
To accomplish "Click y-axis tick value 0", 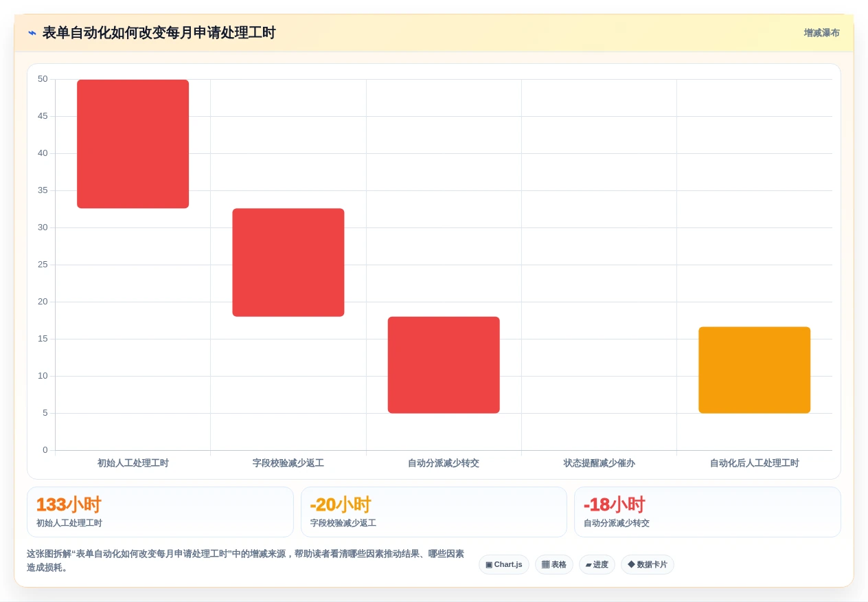I will tap(45, 450).
